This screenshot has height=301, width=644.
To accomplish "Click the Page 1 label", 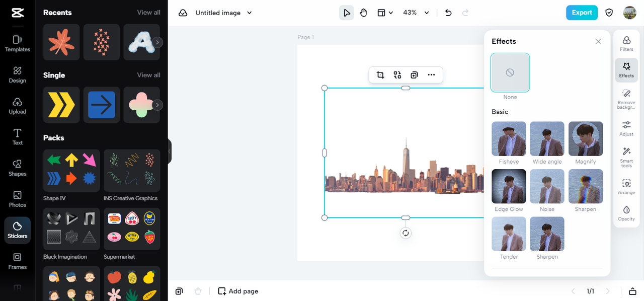I will 305,37.
